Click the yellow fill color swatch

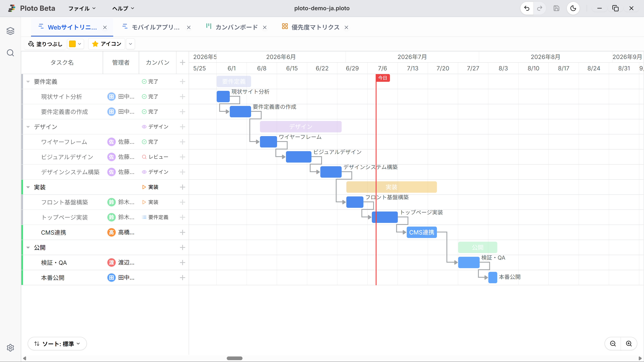[72, 44]
